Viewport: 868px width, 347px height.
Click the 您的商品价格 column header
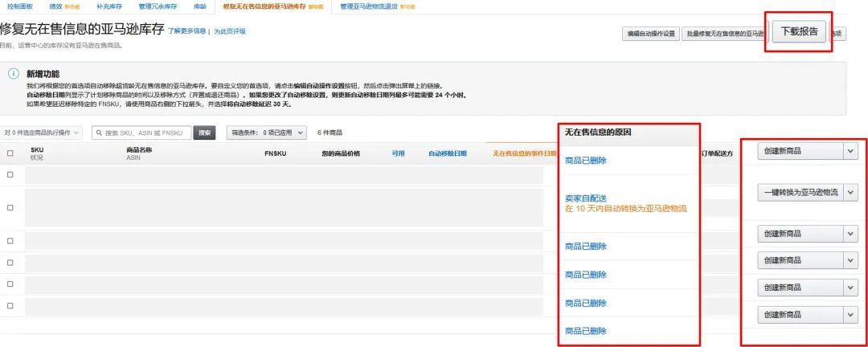tap(341, 153)
